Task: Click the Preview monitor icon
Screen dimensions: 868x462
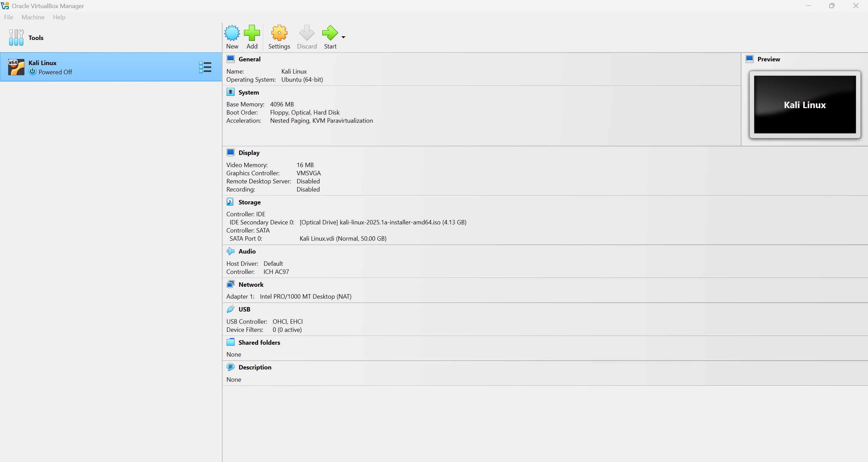Action: click(750, 59)
